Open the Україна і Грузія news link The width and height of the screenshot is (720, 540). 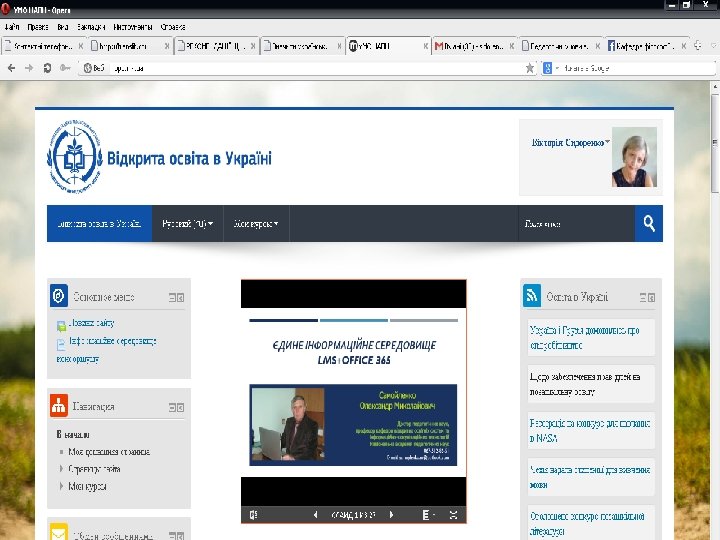pos(584,338)
